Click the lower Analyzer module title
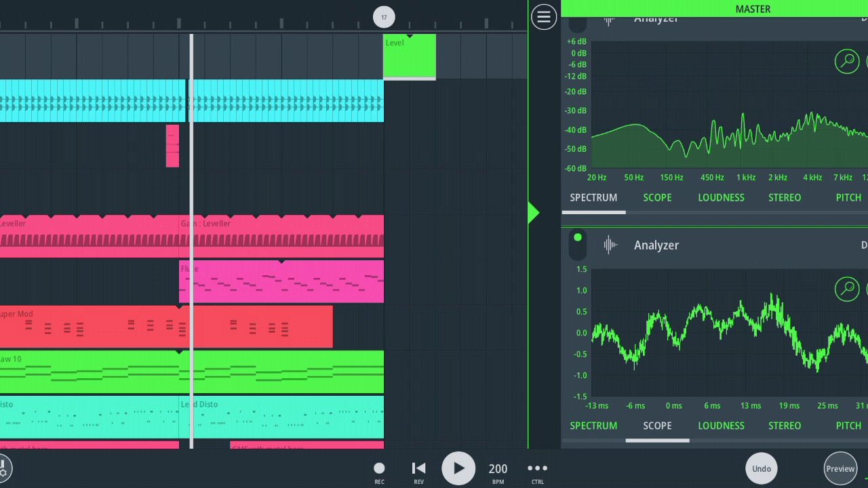Viewport: 868px width, 488px height. click(x=656, y=245)
